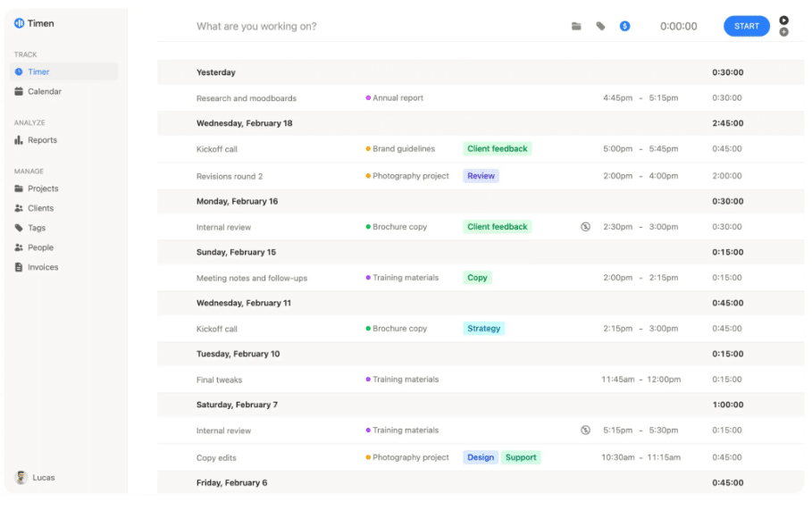Add tags with the tag icon
Viewport: 812px width, 518px height.
[x=600, y=27]
